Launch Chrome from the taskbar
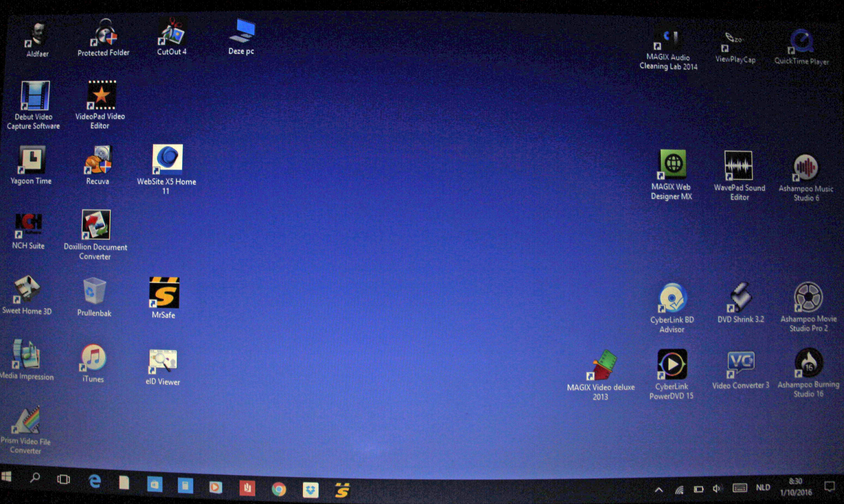Screen dimensions: 844x504 click(279, 489)
